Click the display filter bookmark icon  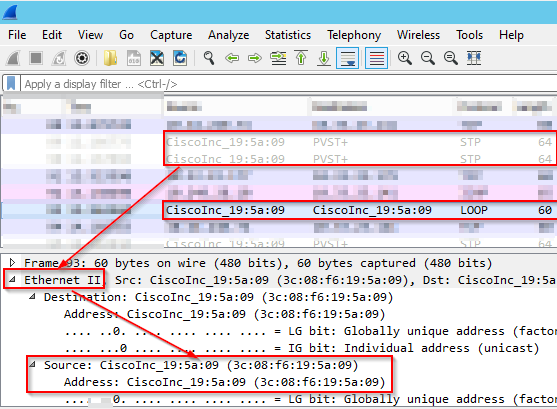[11, 84]
